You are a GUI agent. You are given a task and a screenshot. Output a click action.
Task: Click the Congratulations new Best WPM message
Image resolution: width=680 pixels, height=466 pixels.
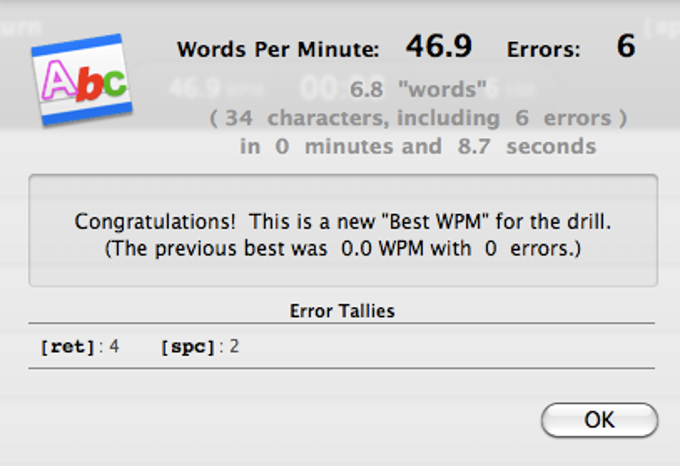[343, 222]
